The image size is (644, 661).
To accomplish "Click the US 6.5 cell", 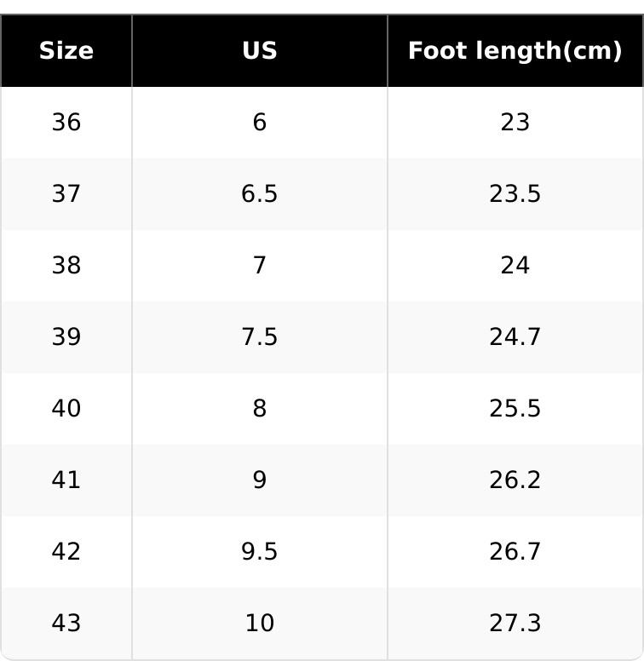I will point(259,194).
